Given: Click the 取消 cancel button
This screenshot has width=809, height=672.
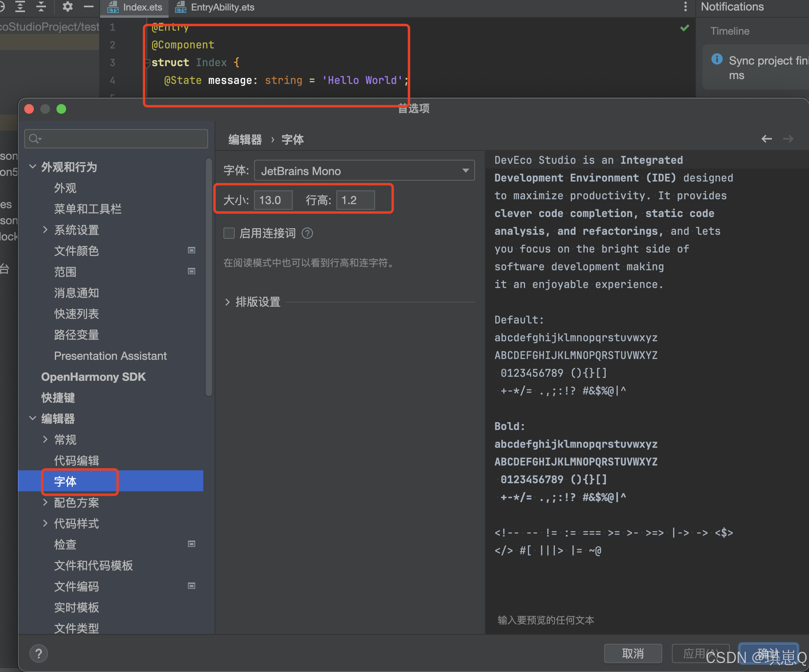Looking at the screenshot, I should click(x=632, y=653).
